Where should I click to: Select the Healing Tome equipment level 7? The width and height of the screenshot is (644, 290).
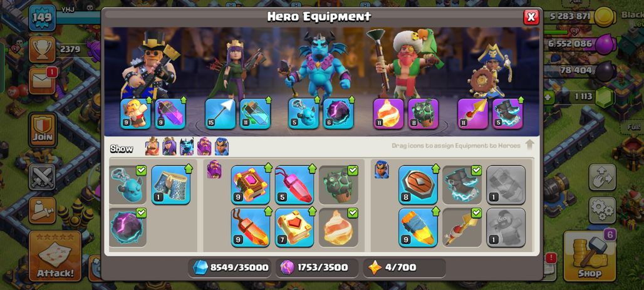tap(294, 227)
